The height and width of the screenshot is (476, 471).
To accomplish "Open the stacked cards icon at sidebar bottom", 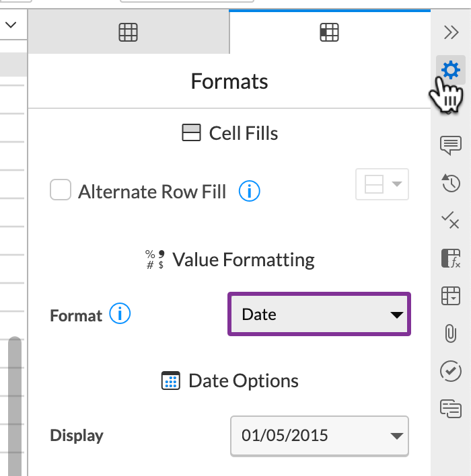I will pos(450,408).
